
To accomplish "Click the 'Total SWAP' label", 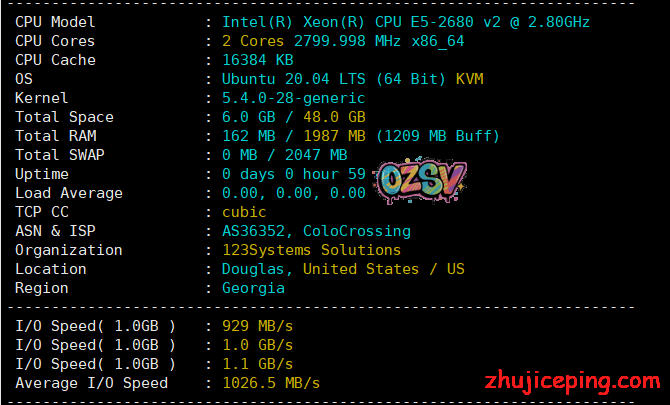I will 59,155.
